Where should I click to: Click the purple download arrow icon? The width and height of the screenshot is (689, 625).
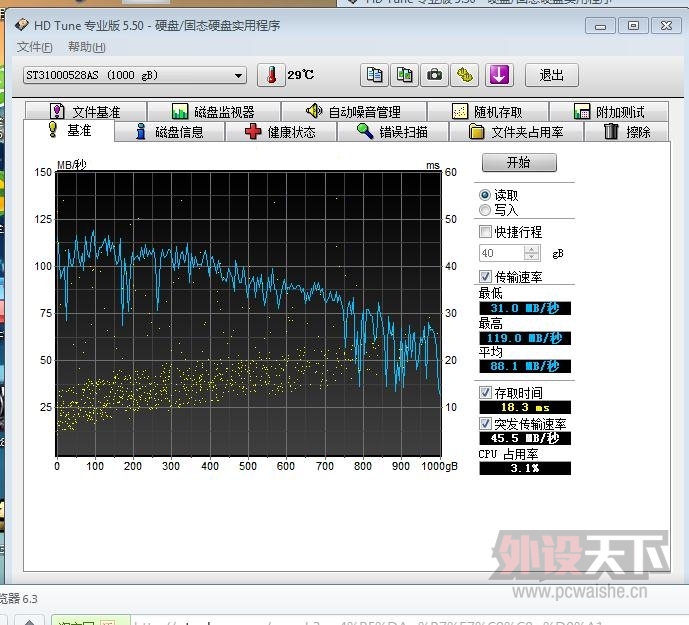(499, 75)
